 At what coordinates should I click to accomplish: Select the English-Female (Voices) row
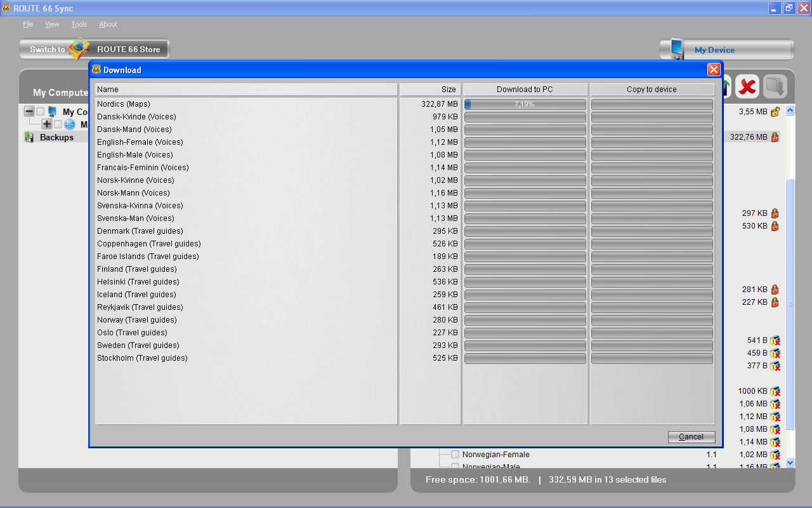(x=246, y=142)
